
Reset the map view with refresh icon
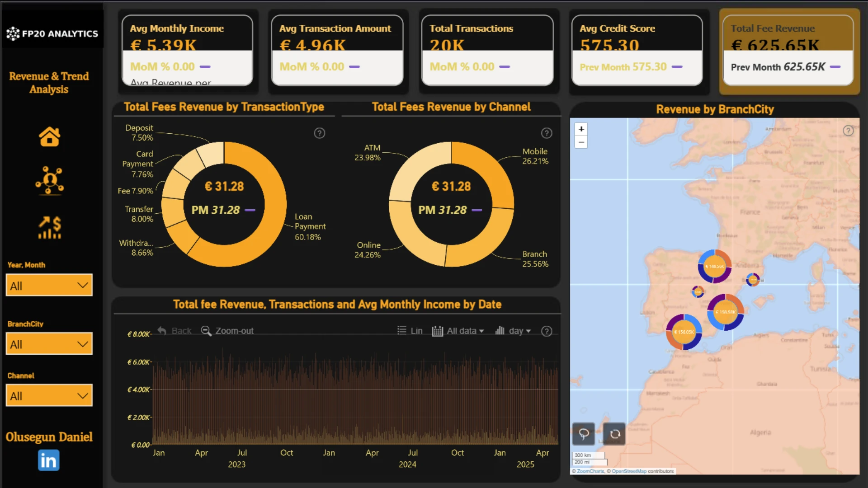coord(615,434)
